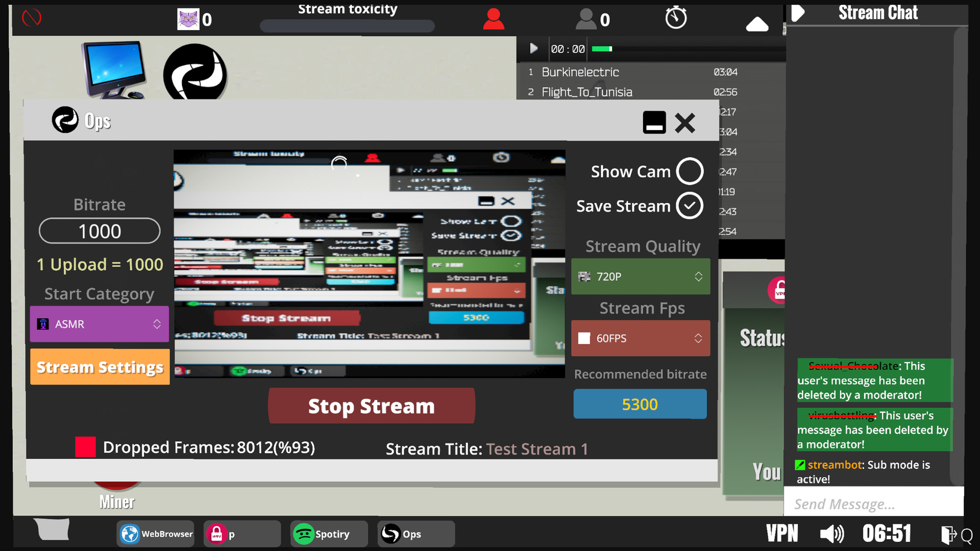980x551 pixels.
Task: Click the Stop Stream red button
Action: click(372, 406)
